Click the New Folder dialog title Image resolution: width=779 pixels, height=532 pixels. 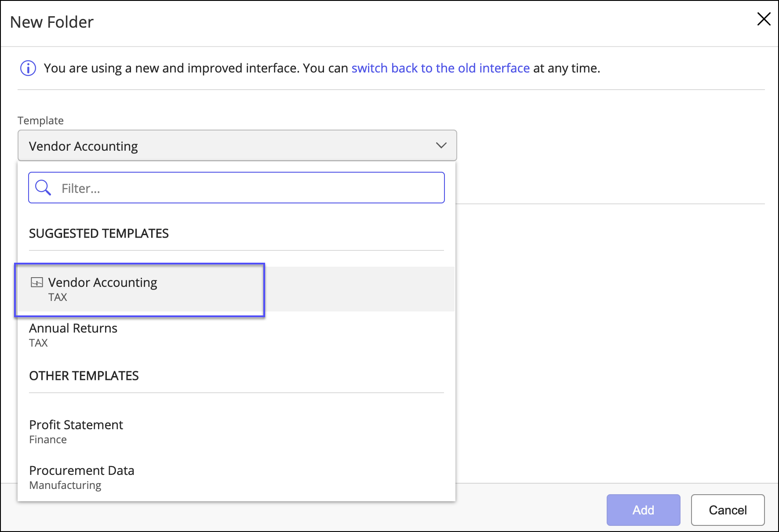tap(52, 22)
